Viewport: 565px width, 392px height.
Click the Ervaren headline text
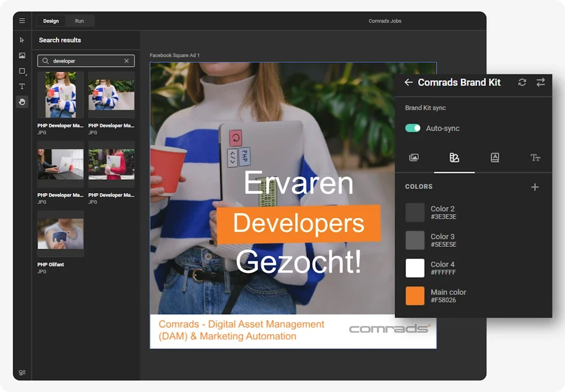pyautogui.click(x=299, y=183)
